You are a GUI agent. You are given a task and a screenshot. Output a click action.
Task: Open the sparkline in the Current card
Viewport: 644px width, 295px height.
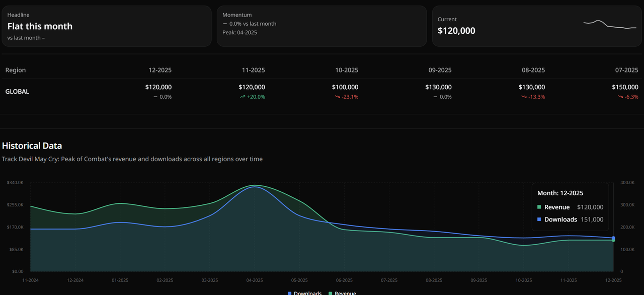tap(610, 25)
